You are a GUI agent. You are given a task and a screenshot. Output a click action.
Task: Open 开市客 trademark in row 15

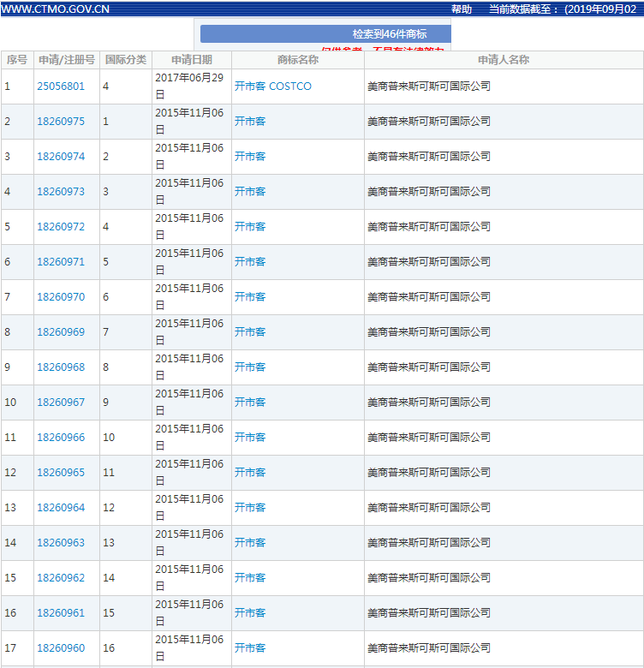pyautogui.click(x=250, y=578)
